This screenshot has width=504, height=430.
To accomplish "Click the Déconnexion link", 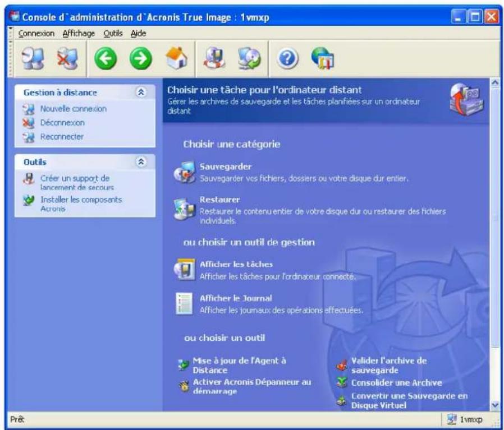I will [62, 123].
